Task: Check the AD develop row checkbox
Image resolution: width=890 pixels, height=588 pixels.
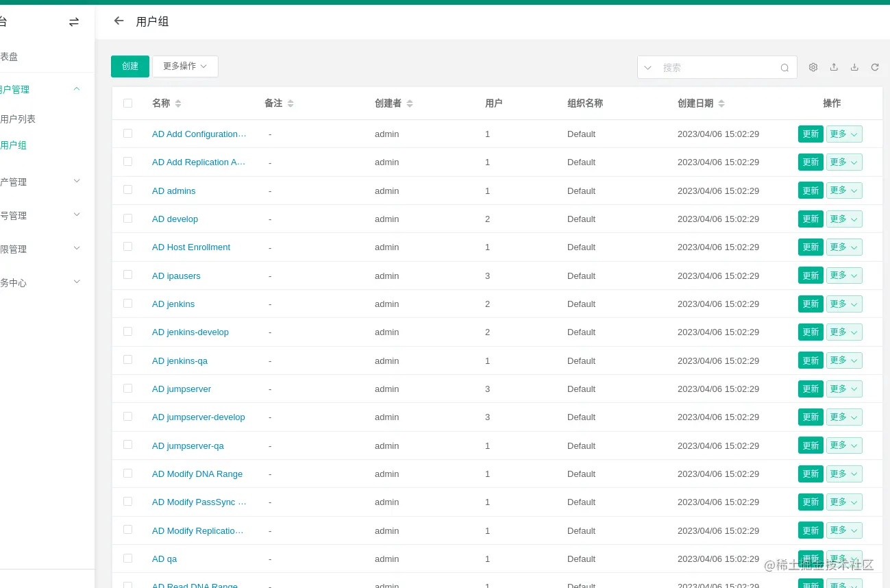Action: click(127, 219)
